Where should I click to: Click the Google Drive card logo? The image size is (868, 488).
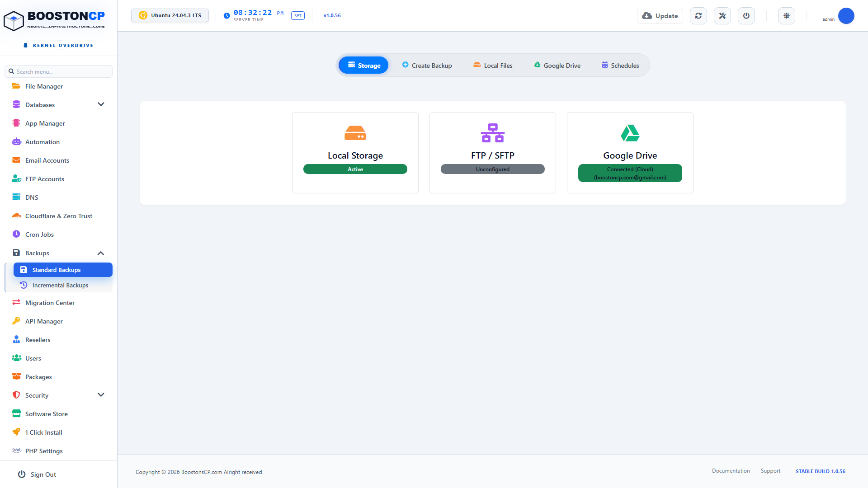[630, 133]
